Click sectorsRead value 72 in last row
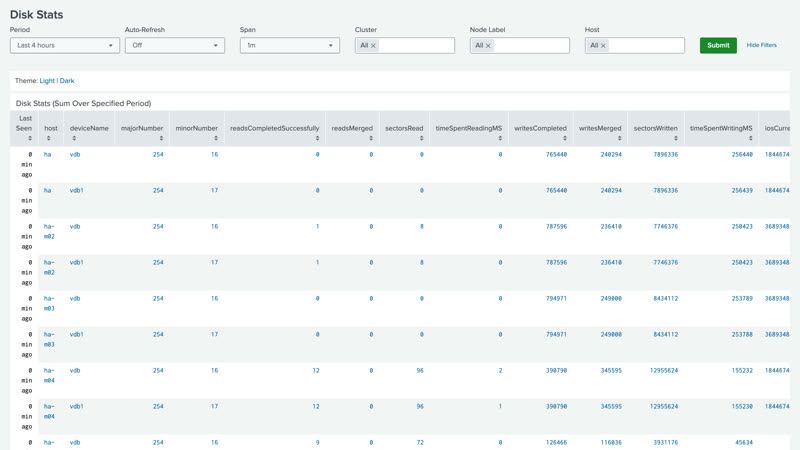 [420, 442]
